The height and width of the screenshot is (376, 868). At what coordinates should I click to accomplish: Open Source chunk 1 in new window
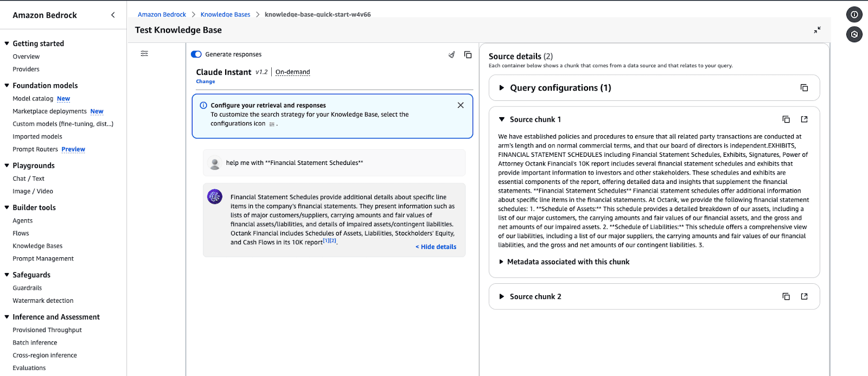[804, 119]
